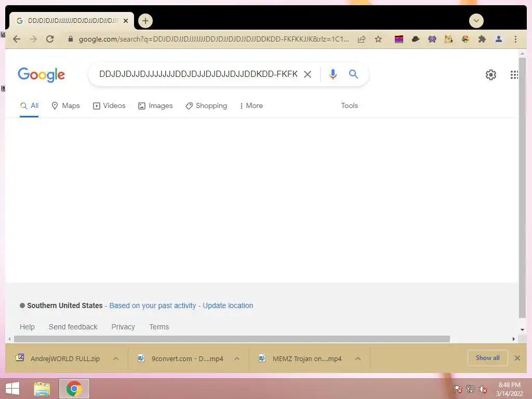This screenshot has height=399, width=532.
Task: Open the taskbar clock and date
Action: [x=509, y=389]
